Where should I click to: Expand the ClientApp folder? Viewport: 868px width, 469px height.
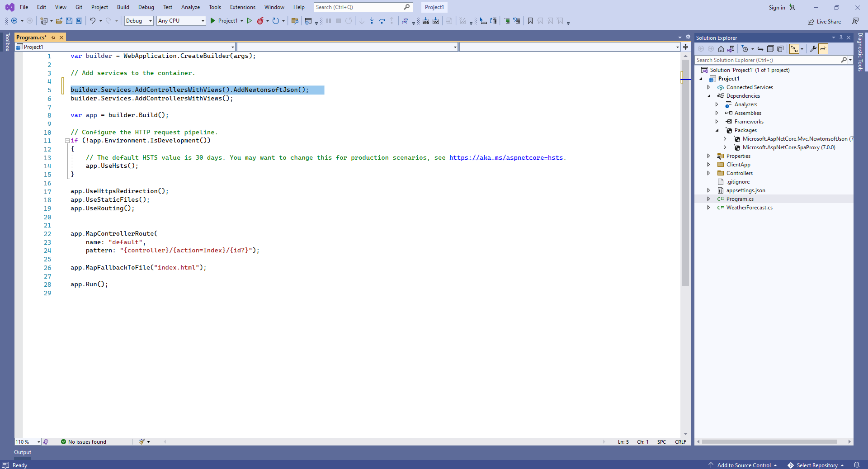coord(709,165)
